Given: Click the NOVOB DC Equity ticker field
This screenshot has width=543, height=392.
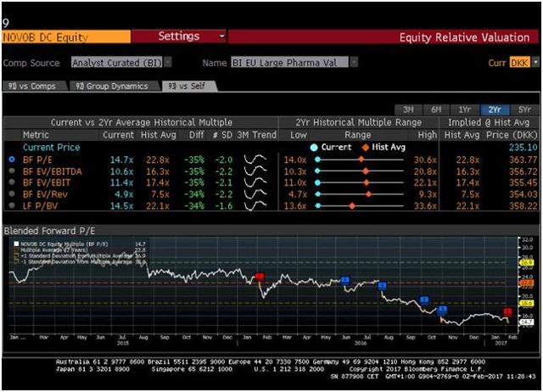Looking at the screenshot, I should coord(66,36).
